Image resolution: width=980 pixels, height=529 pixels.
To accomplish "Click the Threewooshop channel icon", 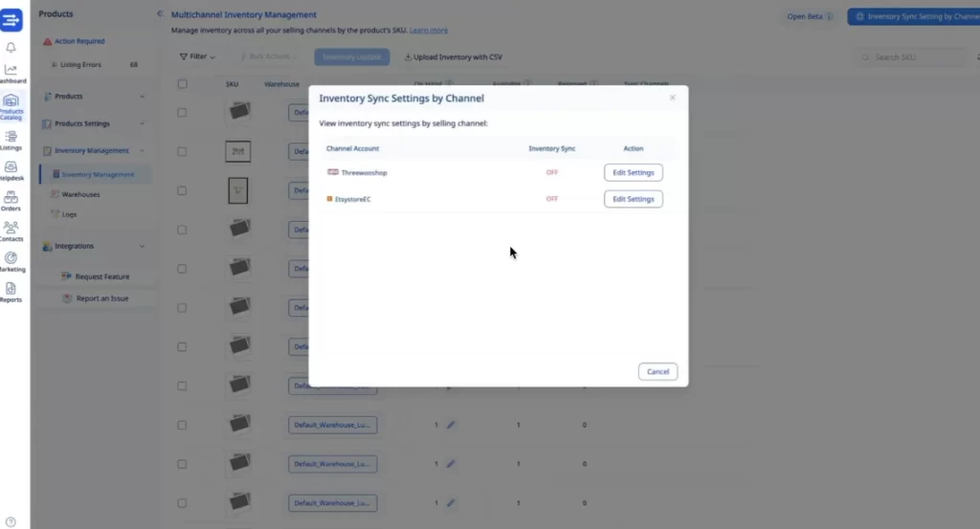I will click(x=333, y=172).
